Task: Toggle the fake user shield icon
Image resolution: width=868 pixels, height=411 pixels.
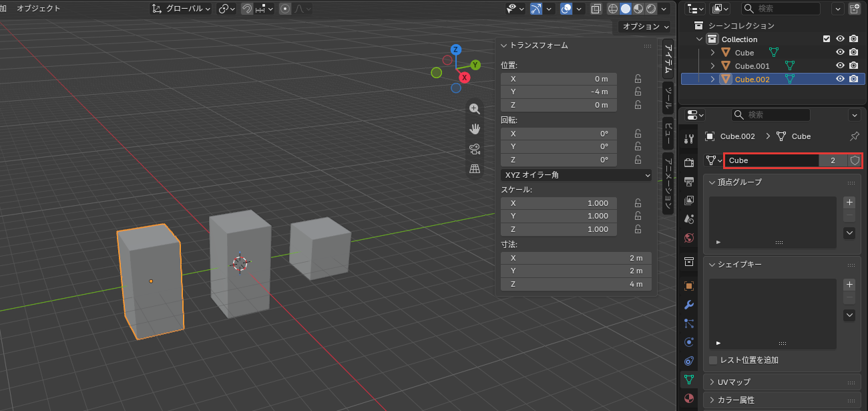Action: pyautogui.click(x=855, y=160)
